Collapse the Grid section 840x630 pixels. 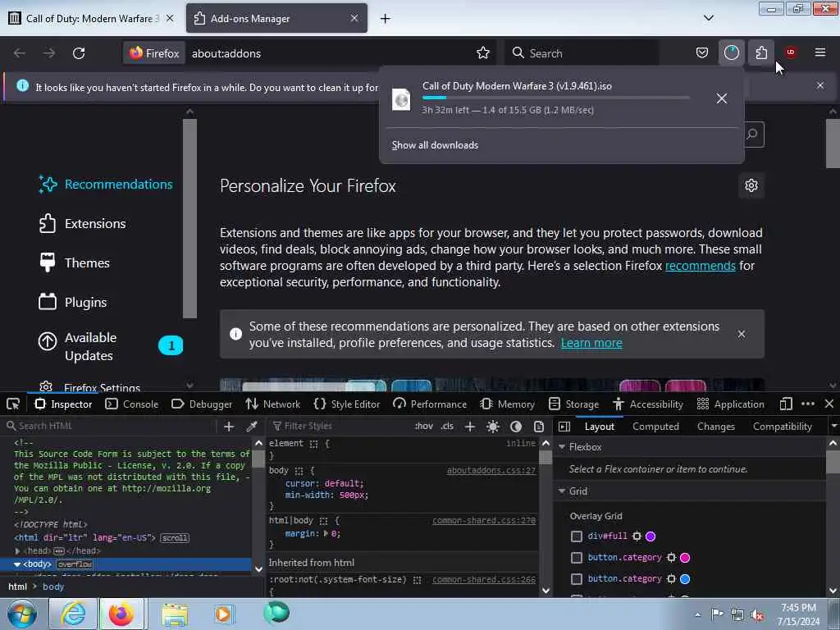(562, 491)
